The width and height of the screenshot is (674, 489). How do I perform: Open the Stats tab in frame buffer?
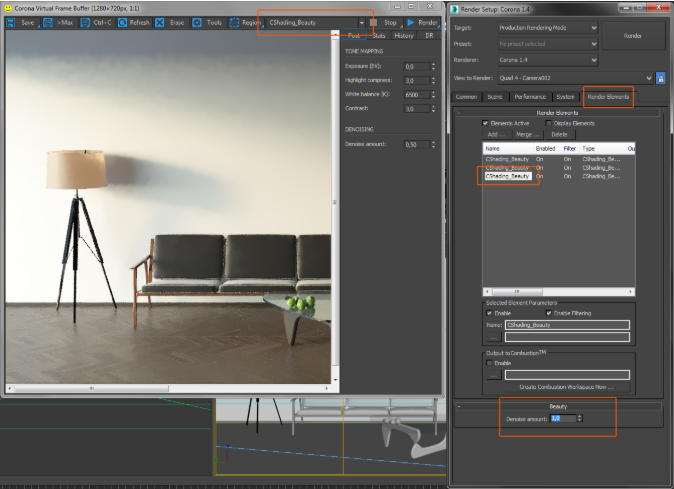coord(379,36)
